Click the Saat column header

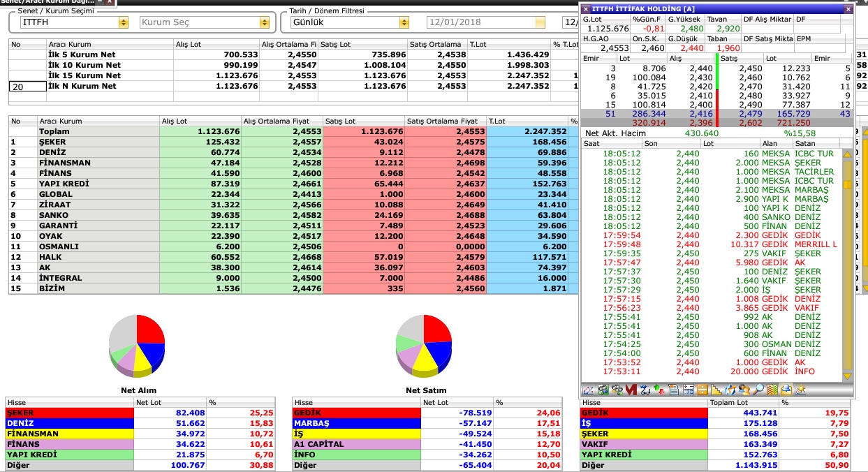(x=611, y=143)
